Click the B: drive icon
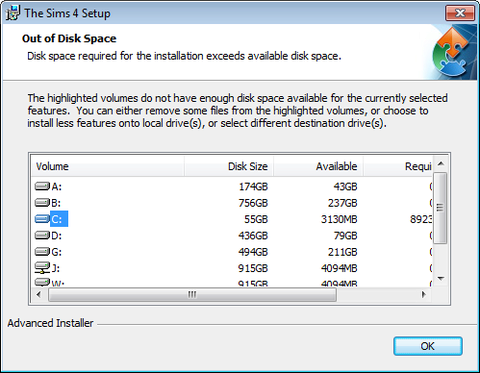Image resolution: width=480 pixels, height=373 pixels. [42, 202]
